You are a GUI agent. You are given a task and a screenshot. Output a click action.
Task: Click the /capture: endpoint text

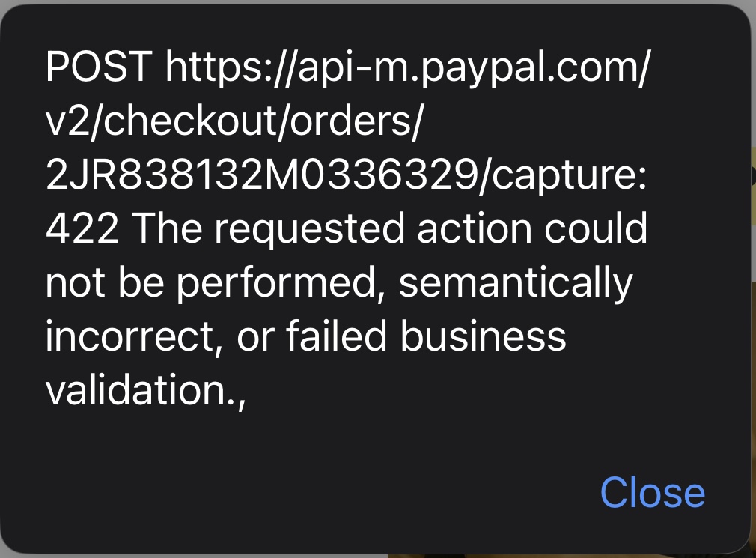tap(562, 176)
